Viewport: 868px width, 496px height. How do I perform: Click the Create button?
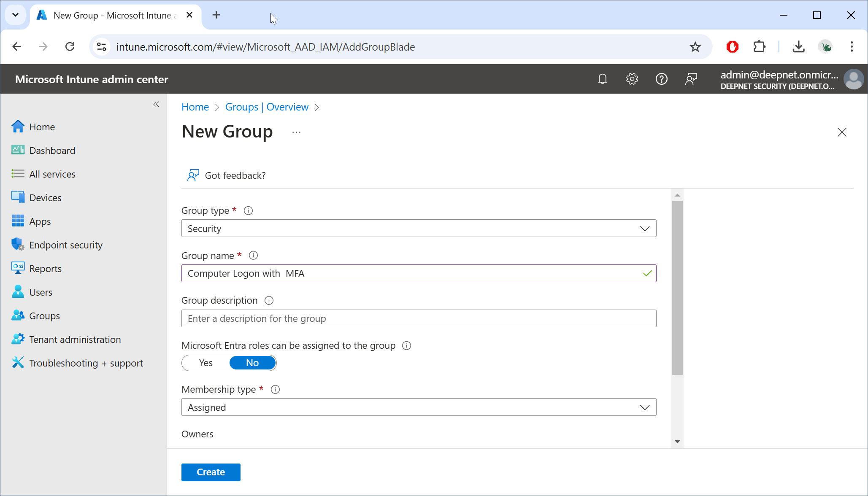(211, 472)
